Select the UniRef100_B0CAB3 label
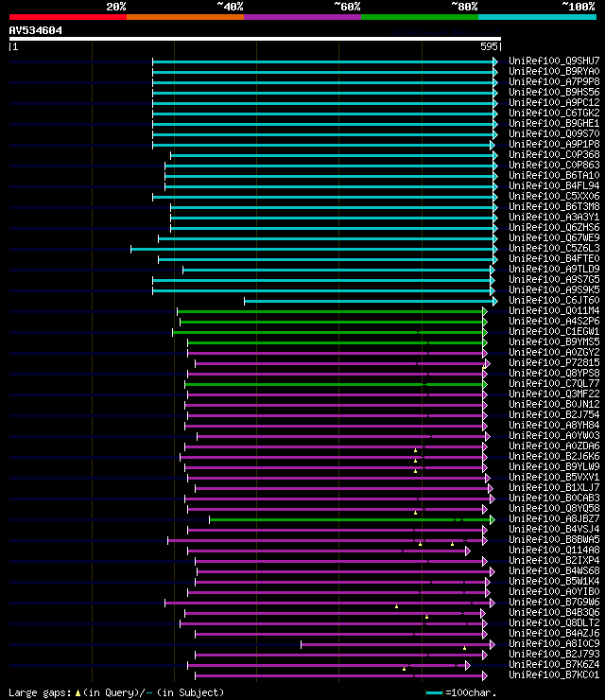 [x=554, y=498]
